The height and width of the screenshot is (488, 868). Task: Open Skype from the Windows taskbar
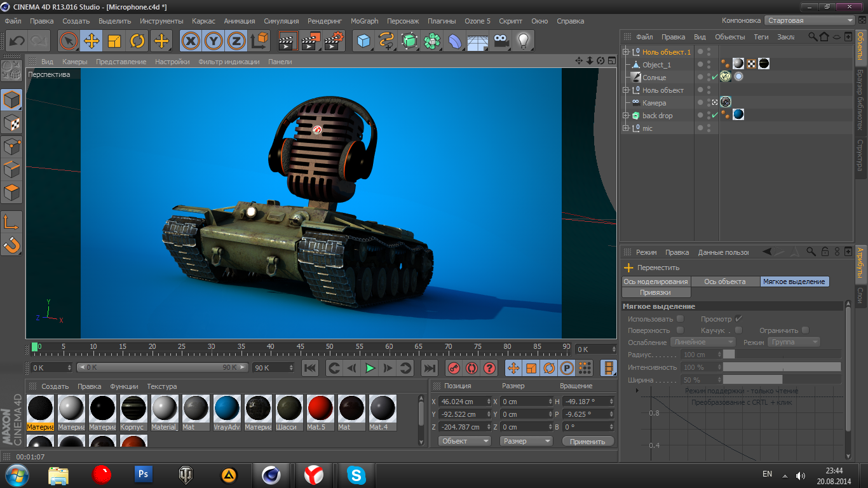tap(355, 475)
